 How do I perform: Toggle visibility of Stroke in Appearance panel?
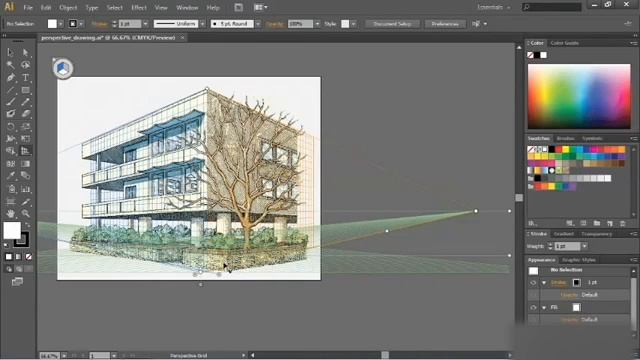click(533, 282)
